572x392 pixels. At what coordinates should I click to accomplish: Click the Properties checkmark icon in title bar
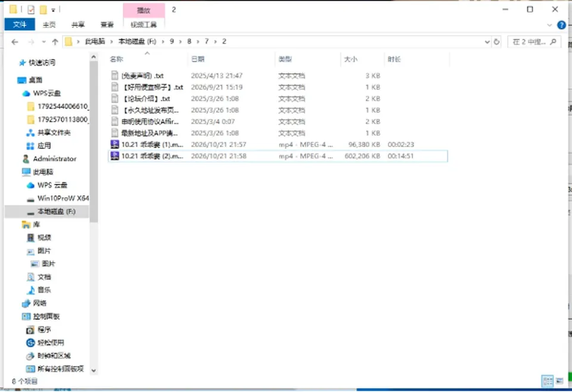31,10
